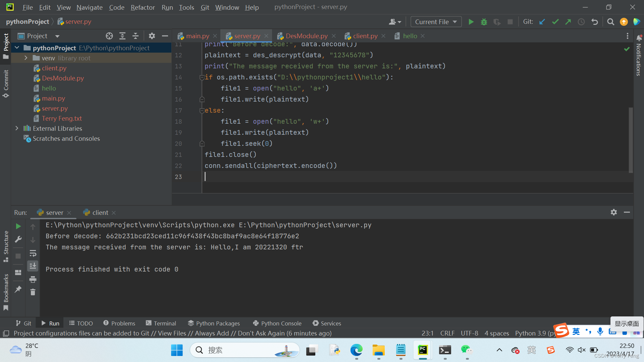The width and height of the screenshot is (644, 362).
Task: Open the Run menu in menu bar
Action: pos(167,7)
